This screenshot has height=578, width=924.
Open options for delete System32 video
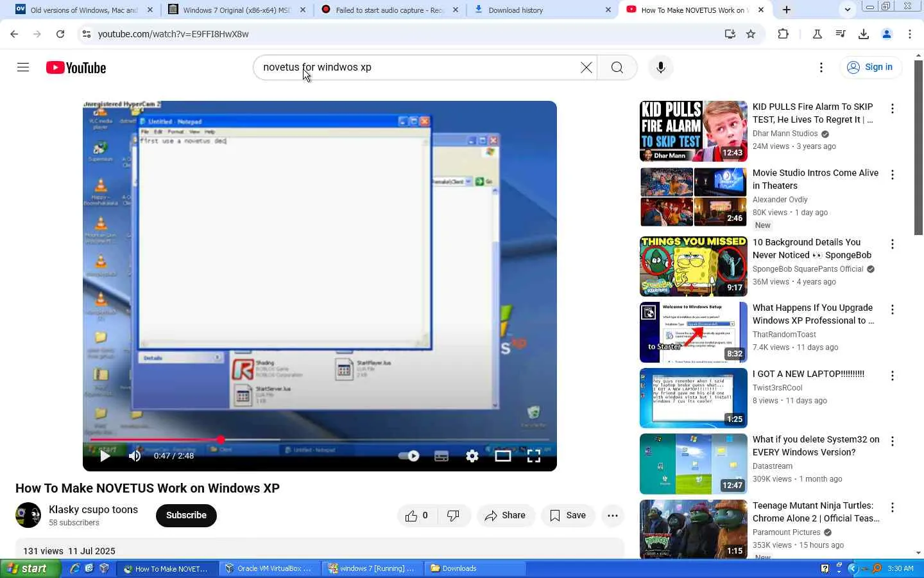[x=892, y=441]
